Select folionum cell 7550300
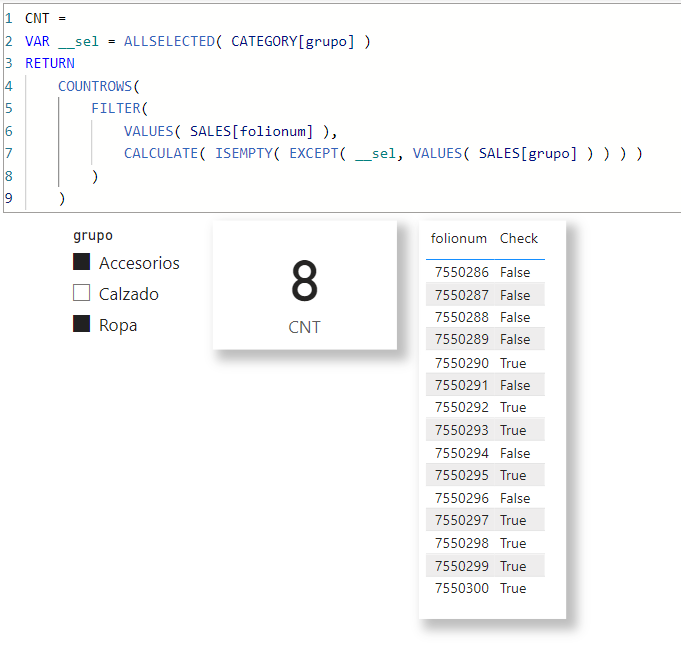This screenshot has width=681, height=662. click(x=462, y=589)
